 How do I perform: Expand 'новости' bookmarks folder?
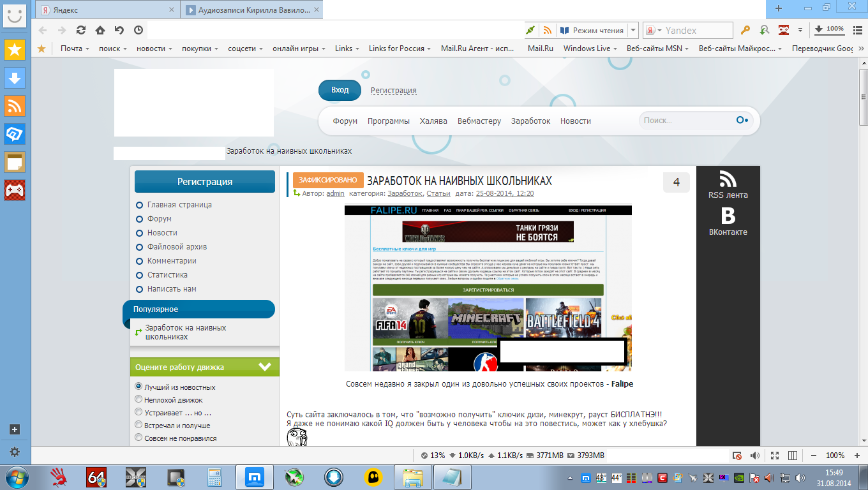pos(155,48)
